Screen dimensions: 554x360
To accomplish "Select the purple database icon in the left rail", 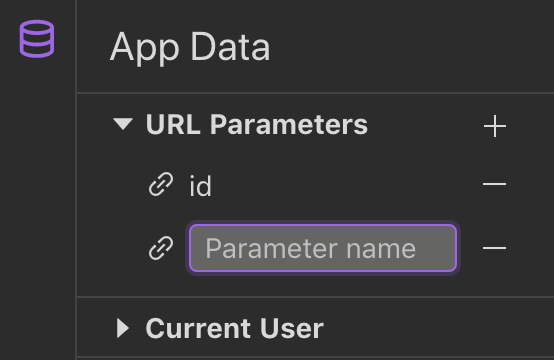I will [x=37, y=39].
